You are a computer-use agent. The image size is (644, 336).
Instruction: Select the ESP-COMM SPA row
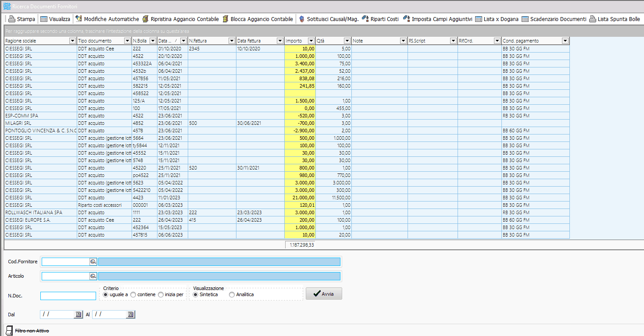[287, 116]
